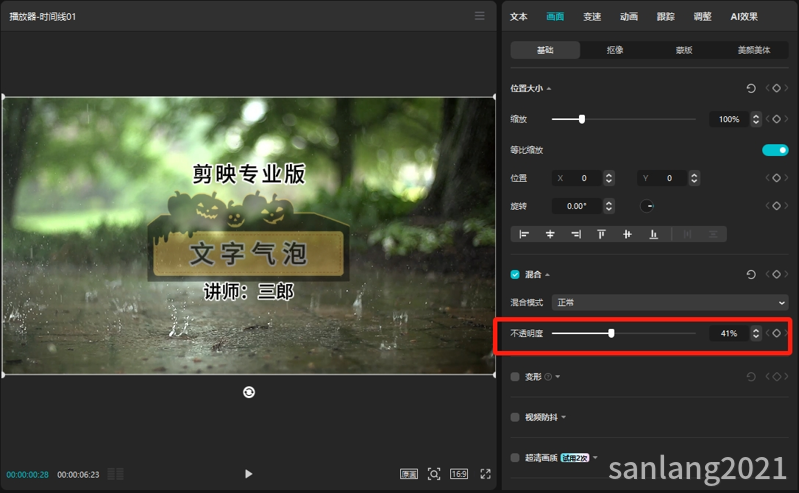The image size is (799, 493).
Task: Click the 缩放 scale slider handle
Action: (x=581, y=119)
